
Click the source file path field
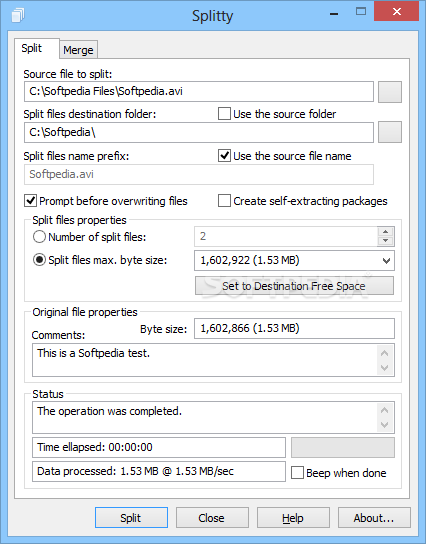[x=199, y=92]
